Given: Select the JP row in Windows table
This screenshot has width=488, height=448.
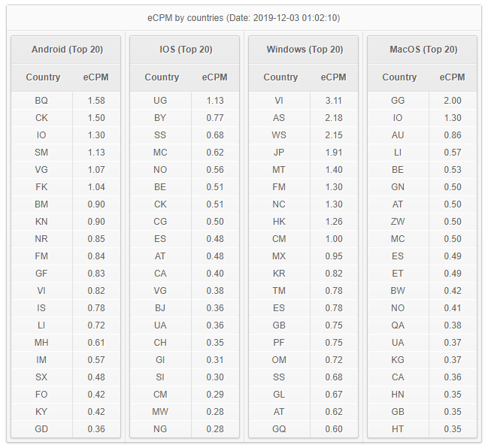Looking at the screenshot, I should click(304, 153).
